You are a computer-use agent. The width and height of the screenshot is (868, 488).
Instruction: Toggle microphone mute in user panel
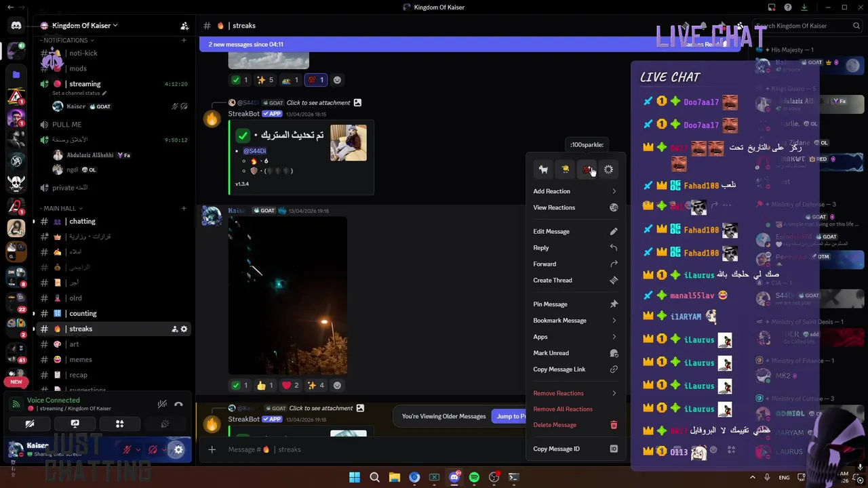point(127,449)
